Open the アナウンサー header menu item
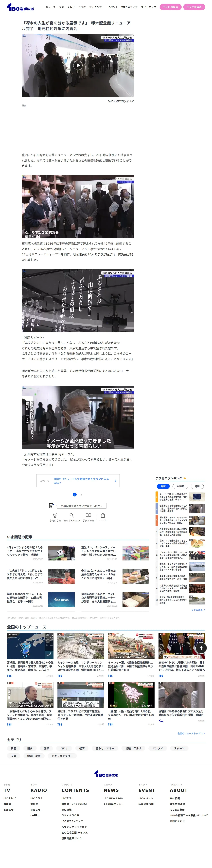This screenshot has width=212, height=868. click(x=97, y=7)
